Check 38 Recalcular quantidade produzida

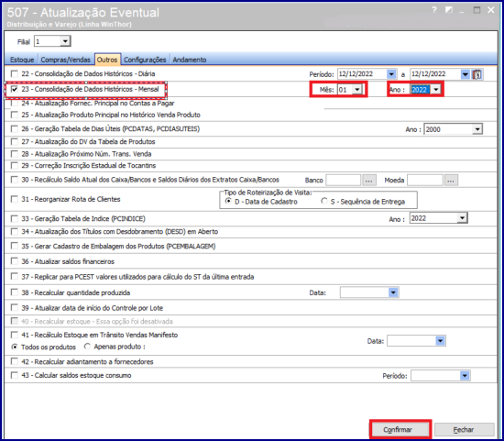click(14, 292)
